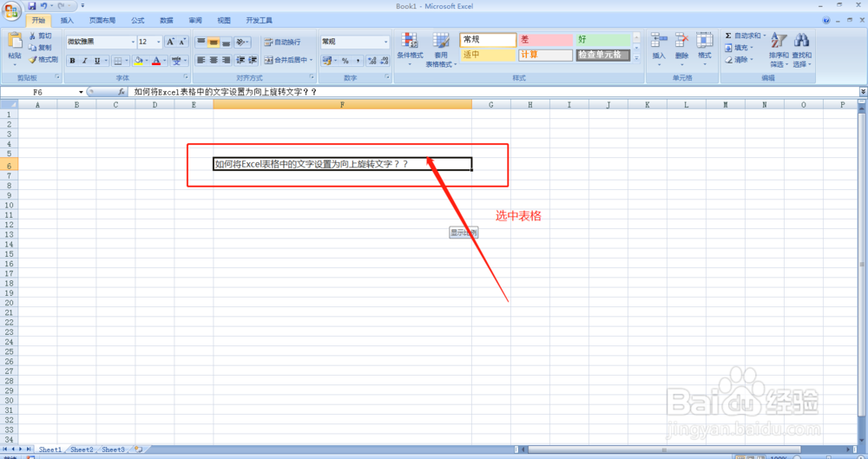This screenshot has height=459, width=868.
Task: Toggle Top Align vertical alignment
Action: [x=201, y=42]
